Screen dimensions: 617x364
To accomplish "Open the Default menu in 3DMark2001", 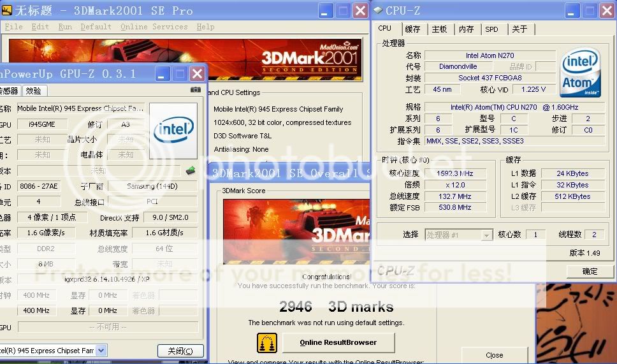I will [96, 27].
